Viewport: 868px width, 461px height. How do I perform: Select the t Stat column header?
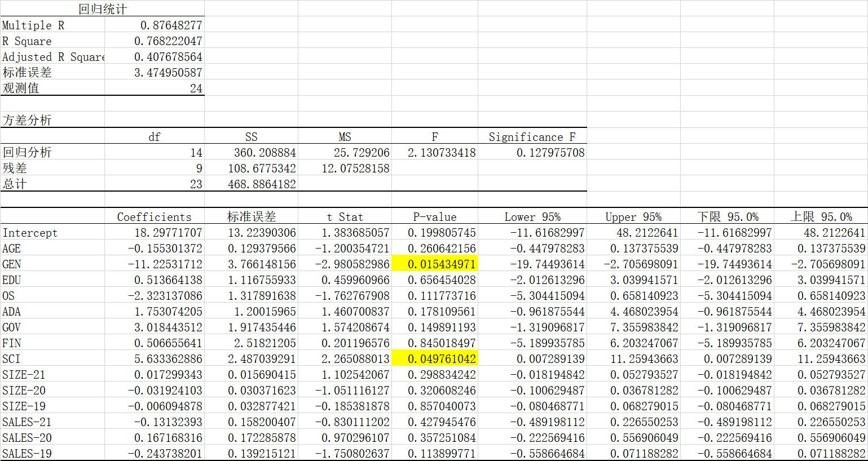tap(345, 217)
